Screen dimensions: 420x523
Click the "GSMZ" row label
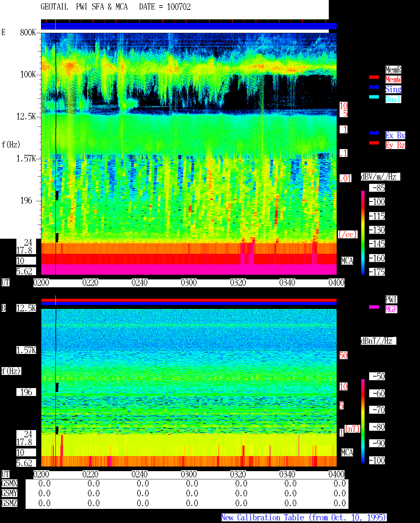point(9,503)
